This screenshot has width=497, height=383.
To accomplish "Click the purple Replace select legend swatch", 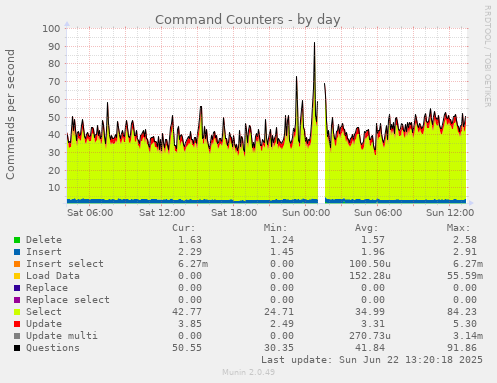I will click(x=17, y=300).
